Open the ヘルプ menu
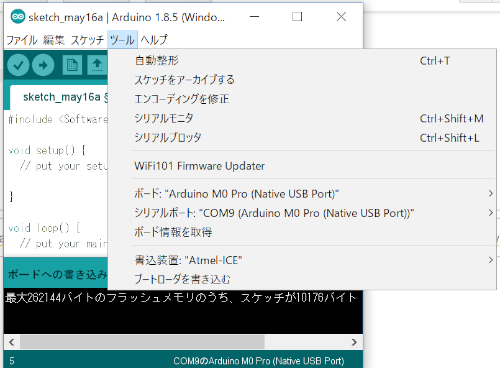 pos(154,40)
